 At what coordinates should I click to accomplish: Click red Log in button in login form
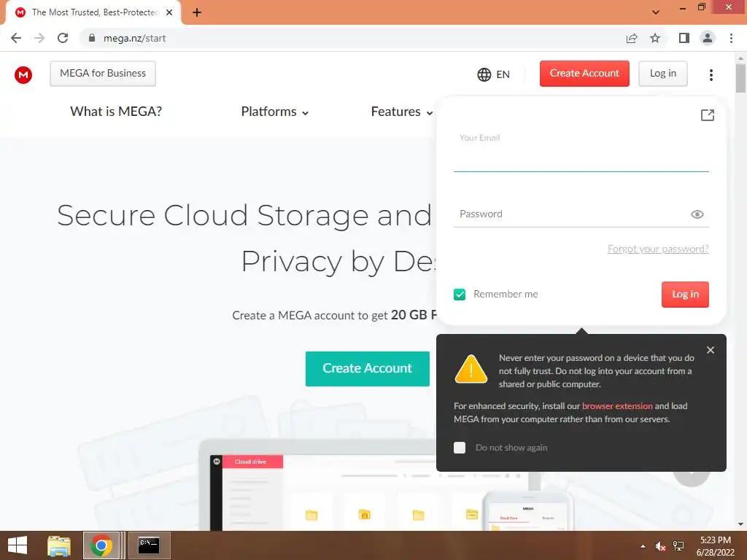point(685,295)
